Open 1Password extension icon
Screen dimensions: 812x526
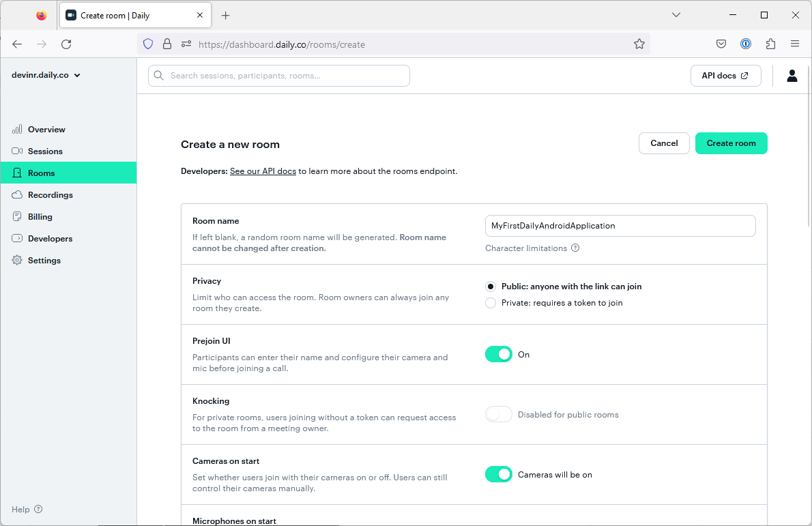(x=746, y=44)
